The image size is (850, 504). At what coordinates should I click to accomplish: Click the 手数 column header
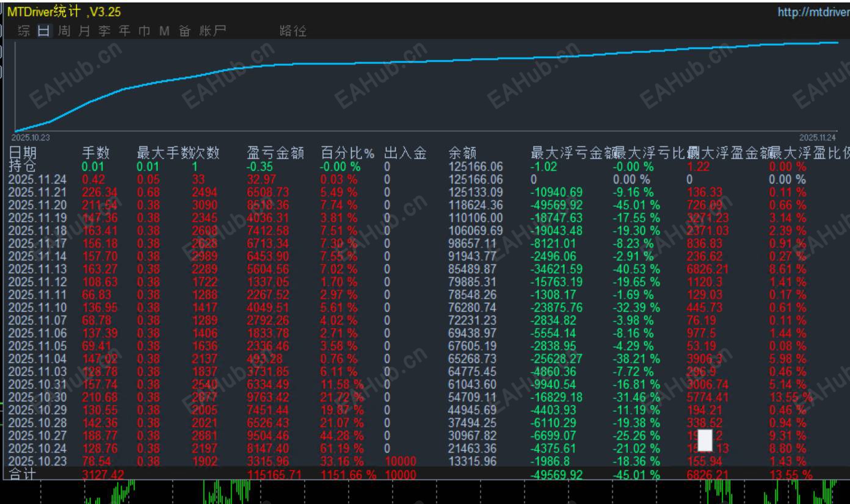click(96, 153)
